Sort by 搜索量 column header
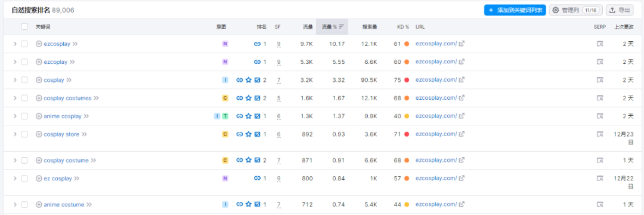 tap(370, 27)
